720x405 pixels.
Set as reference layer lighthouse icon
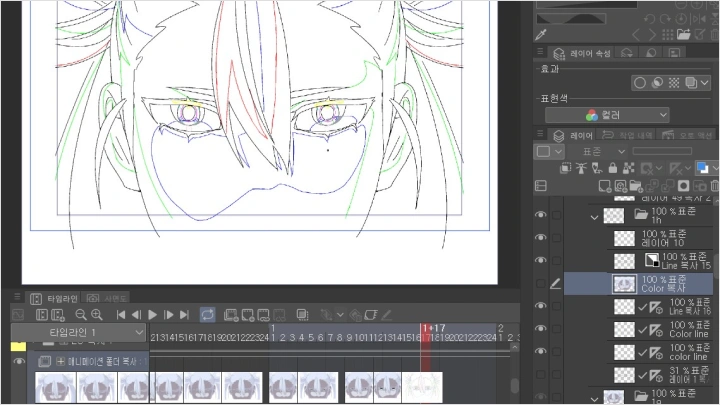[x=581, y=169]
